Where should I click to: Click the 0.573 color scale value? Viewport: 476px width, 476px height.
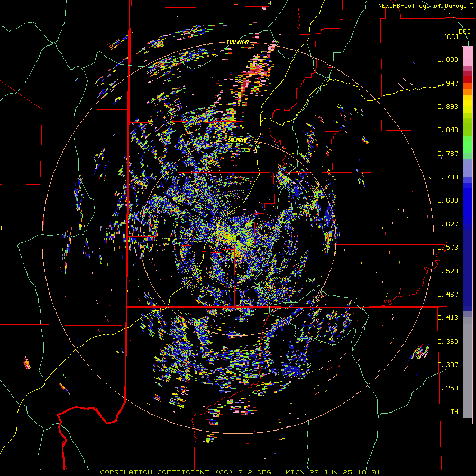(448, 248)
